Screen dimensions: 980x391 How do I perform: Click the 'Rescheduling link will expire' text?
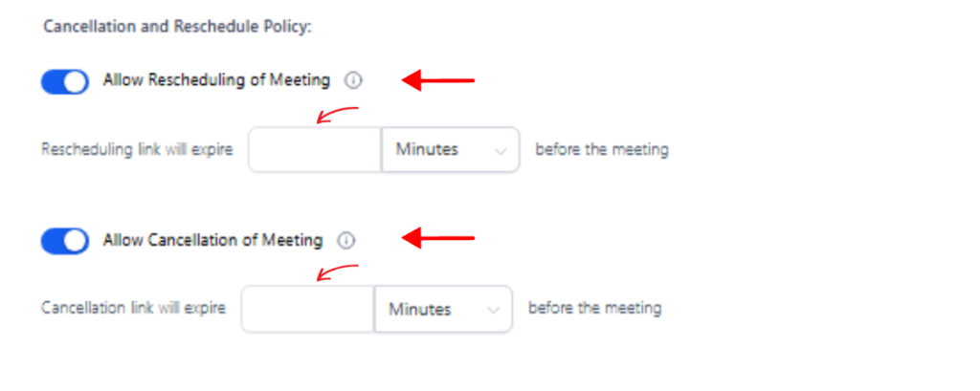click(137, 150)
